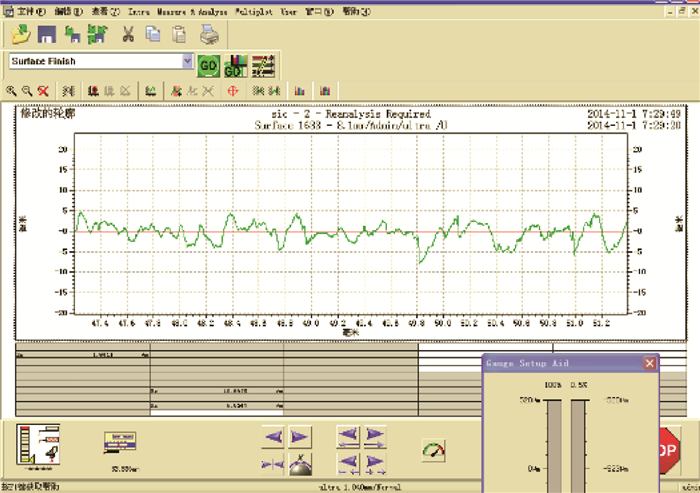Click the red crosshair target icon
The image size is (700, 493).
232,90
